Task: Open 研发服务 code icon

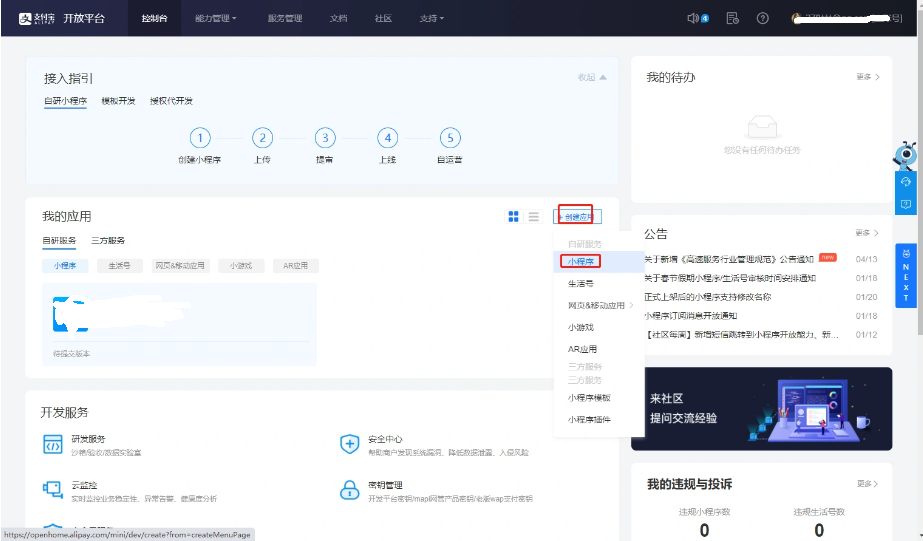Action: tap(53, 445)
